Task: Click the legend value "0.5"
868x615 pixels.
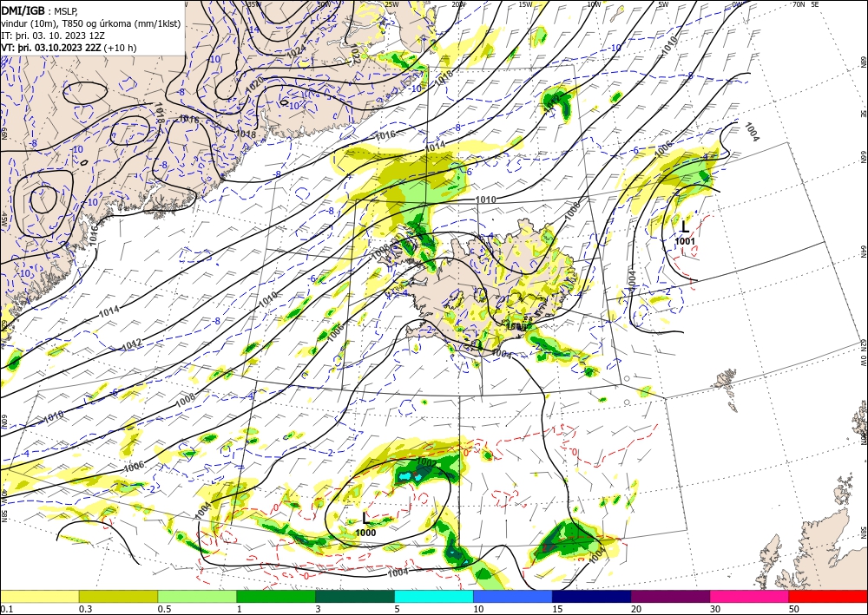Action: tap(164, 609)
